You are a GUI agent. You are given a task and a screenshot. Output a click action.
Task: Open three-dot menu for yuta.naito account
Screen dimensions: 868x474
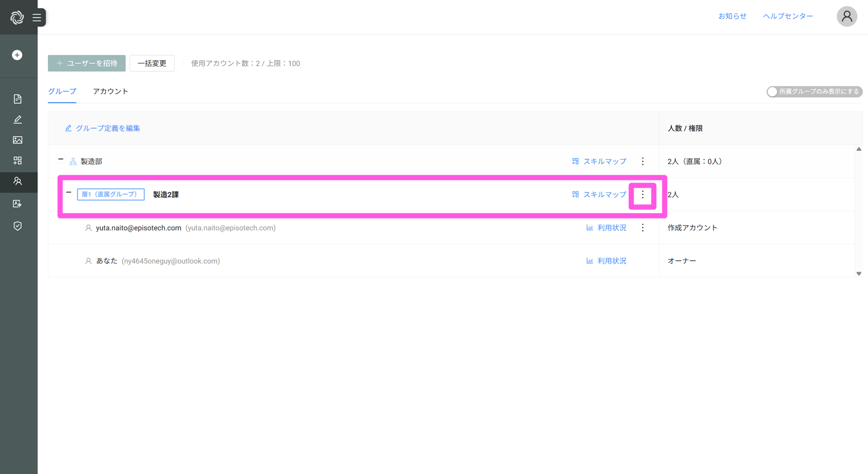pyautogui.click(x=643, y=228)
